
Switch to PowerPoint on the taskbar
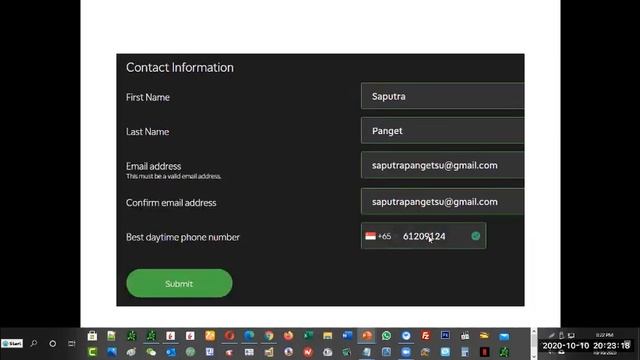click(367, 336)
